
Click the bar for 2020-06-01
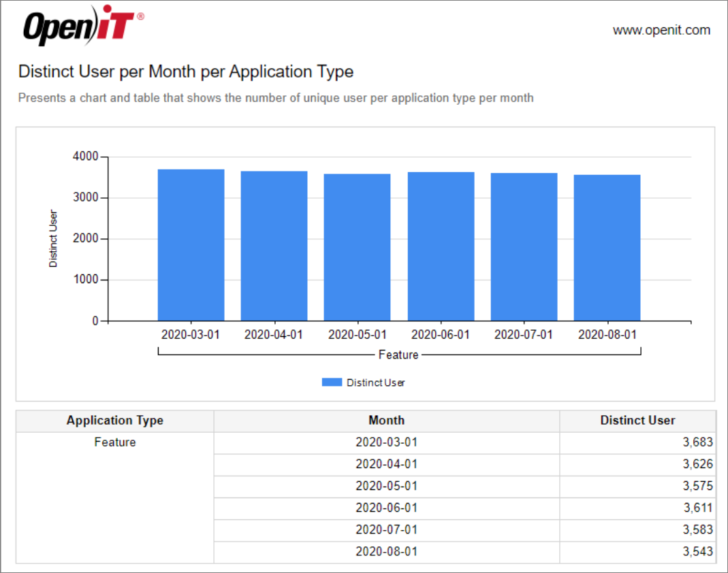[441, 245]
